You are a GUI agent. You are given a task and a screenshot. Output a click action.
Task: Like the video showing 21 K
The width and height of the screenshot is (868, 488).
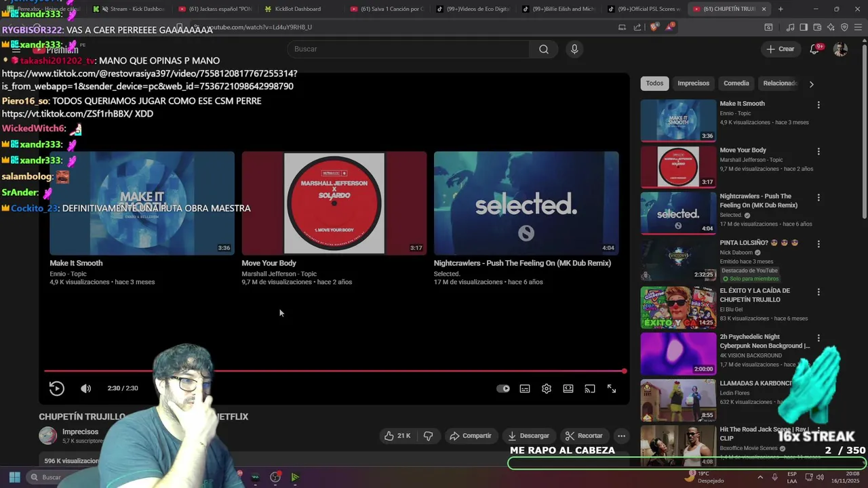point(397,436)
